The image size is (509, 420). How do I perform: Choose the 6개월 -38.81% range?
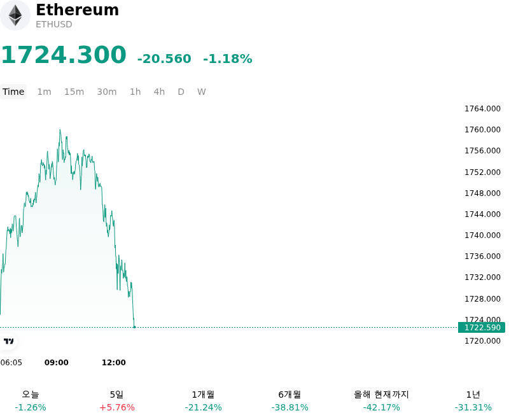click(290, 401)
